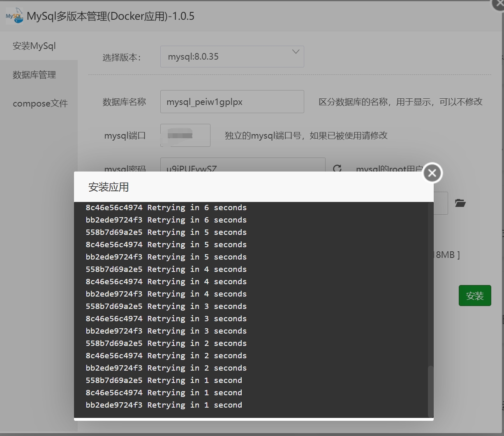Focus the mysql密码 input field
The height and width of the screenshot is (436, 504).
click(243, 165)
